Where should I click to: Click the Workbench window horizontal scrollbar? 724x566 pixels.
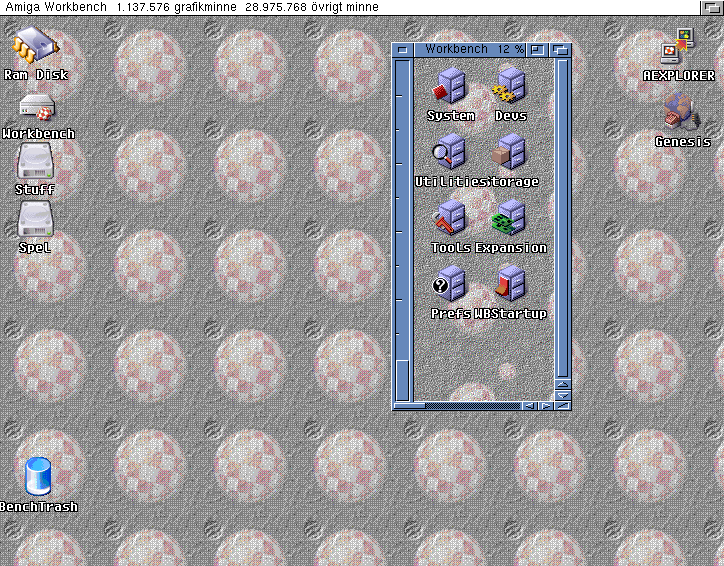457,406
